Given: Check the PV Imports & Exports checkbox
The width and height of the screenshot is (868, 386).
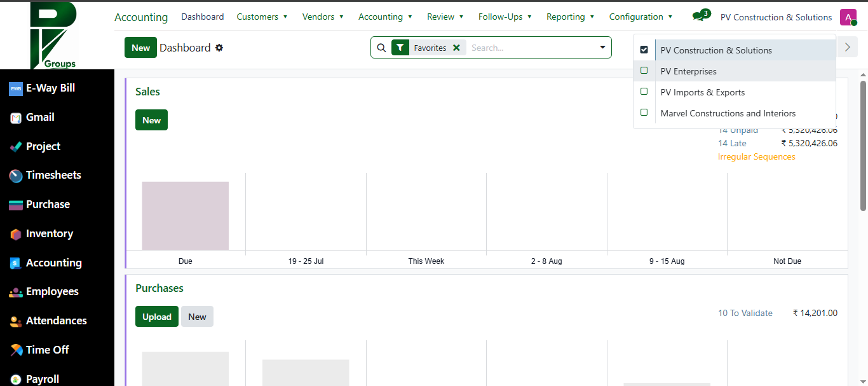Looking at the screenshot, I should tap(644, 92).
